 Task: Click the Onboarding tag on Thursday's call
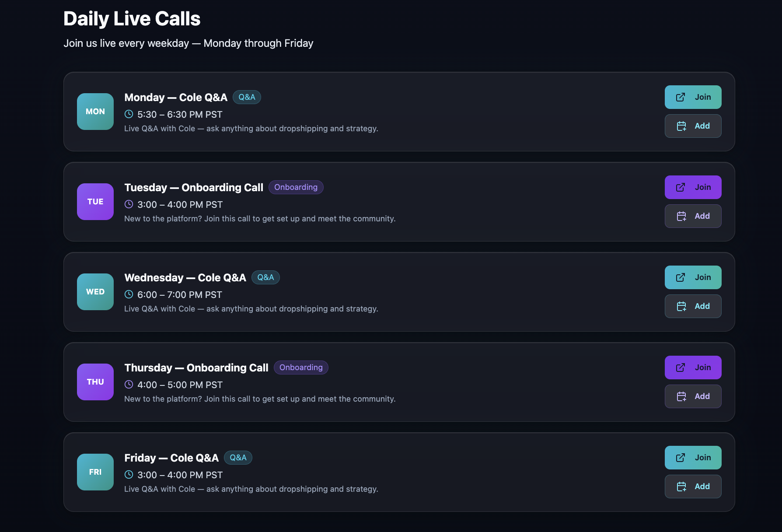pos(300,367)
